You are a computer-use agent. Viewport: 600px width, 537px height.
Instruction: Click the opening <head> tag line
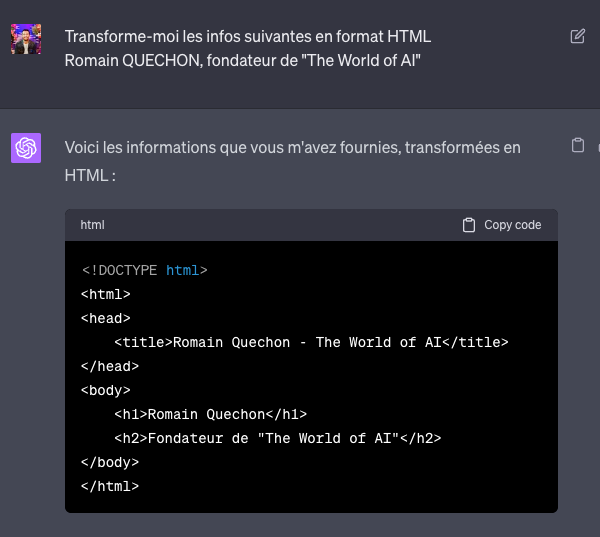[x=106, y=318]
